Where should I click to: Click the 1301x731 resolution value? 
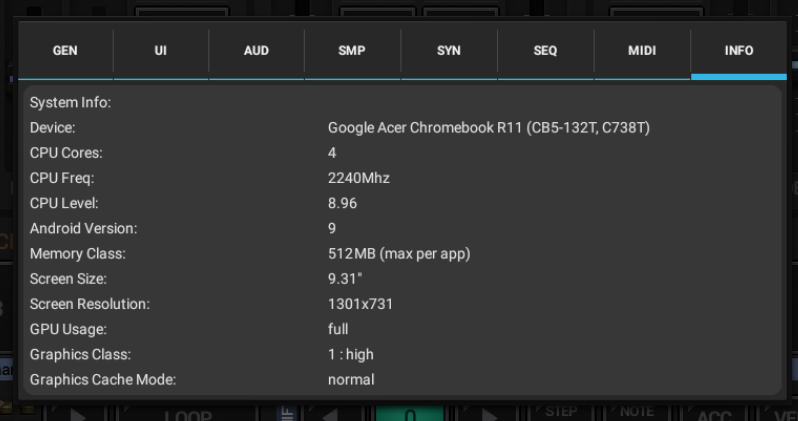(360, 304)
